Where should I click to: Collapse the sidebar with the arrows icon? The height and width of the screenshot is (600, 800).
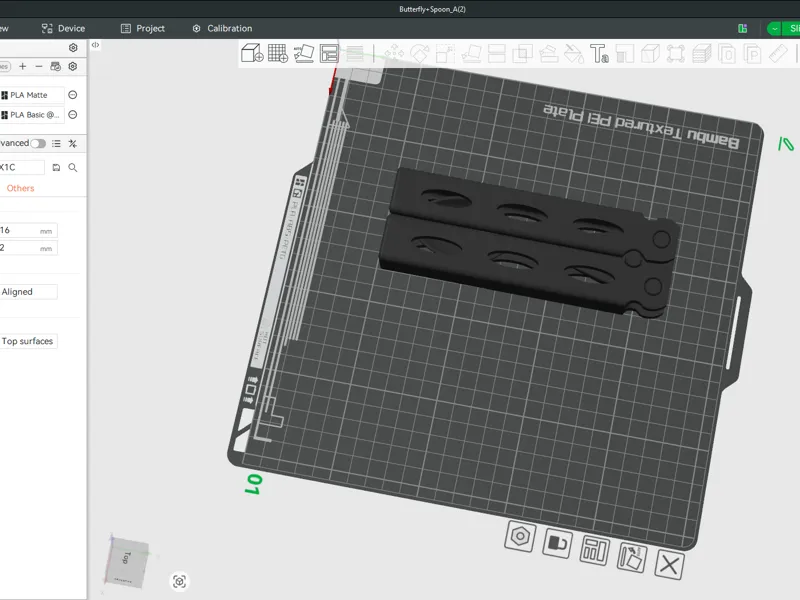pos(95,45)
